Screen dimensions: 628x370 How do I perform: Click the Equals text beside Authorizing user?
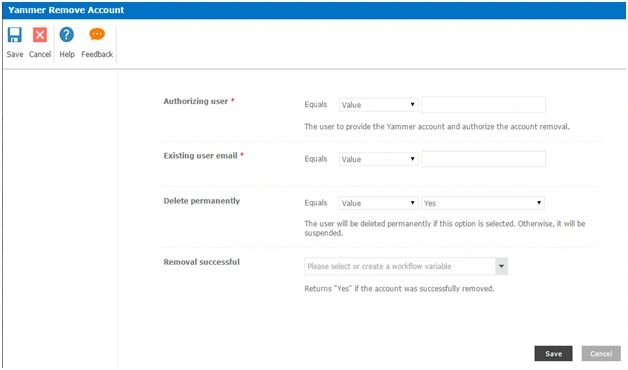316,105
